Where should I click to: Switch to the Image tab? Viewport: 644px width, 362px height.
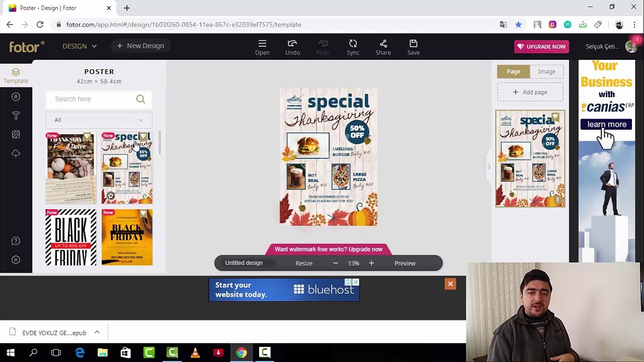[x=546, y=71]
